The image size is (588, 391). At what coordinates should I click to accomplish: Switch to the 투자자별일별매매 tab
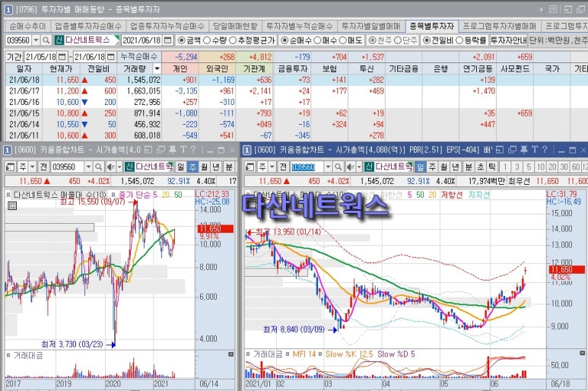point(371,26)
